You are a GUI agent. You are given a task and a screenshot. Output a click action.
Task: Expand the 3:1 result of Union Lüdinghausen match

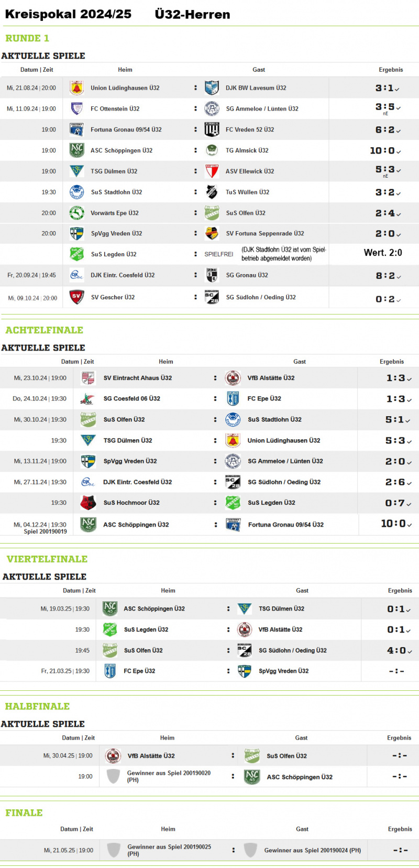387,88
